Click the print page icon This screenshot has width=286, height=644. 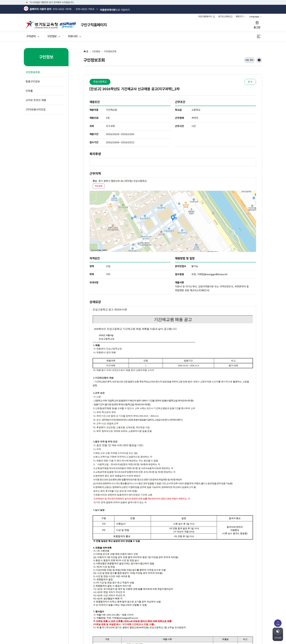[x=259, y=60]
